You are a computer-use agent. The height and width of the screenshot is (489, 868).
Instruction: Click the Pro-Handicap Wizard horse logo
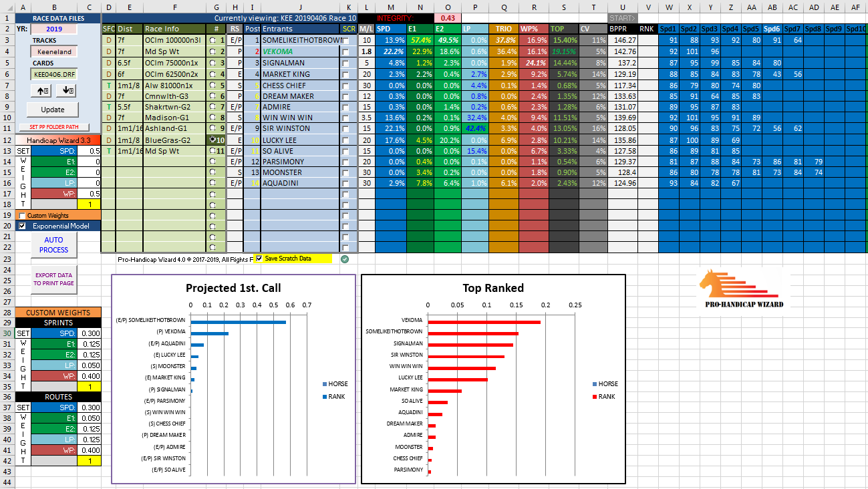tap(742, 289)
